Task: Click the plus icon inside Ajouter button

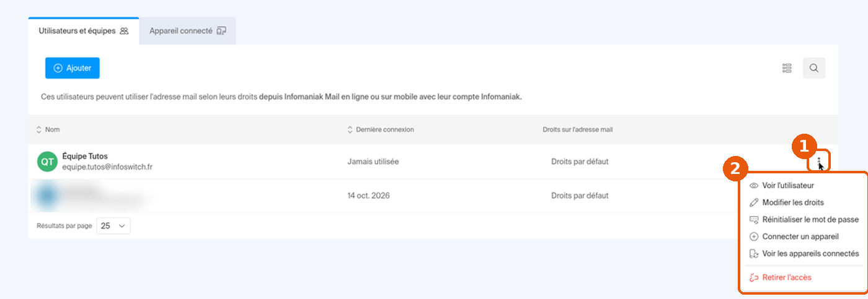Action: [x=58, y=68]
